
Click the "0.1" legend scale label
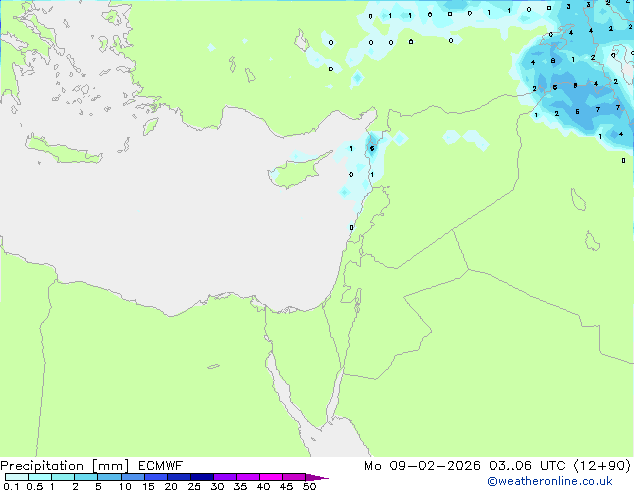[x=11, y=486]
